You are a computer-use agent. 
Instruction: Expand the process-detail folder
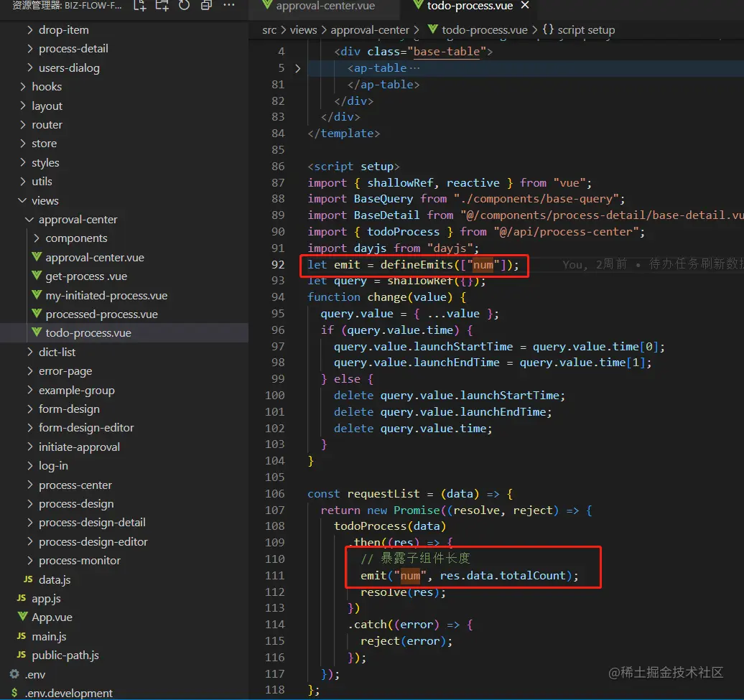point(73,49)
